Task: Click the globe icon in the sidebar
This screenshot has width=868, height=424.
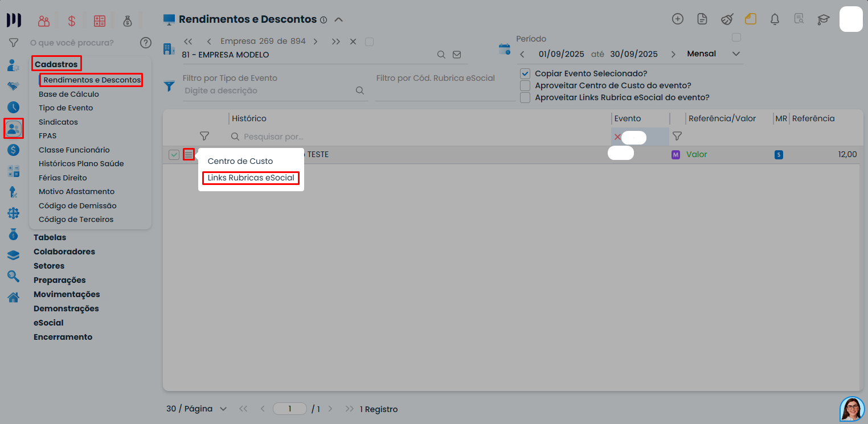Action: tap(13, 213)
